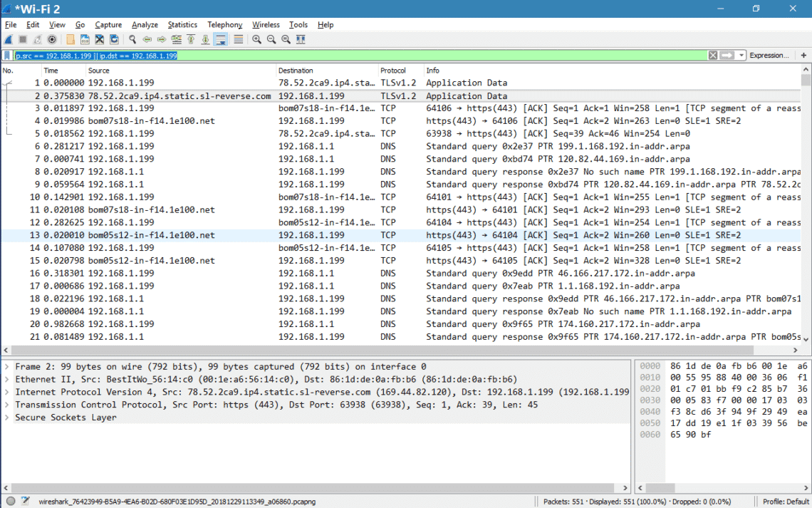Jump to the last packet
Image resolution: width=812 pixels, height=508 pixels.
tap(206, 39)
